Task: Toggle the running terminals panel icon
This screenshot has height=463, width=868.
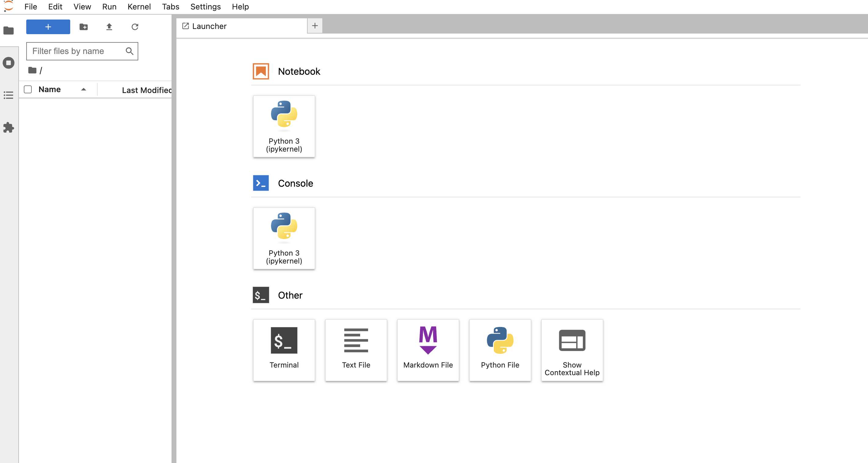Action: [x=8, y=63]
